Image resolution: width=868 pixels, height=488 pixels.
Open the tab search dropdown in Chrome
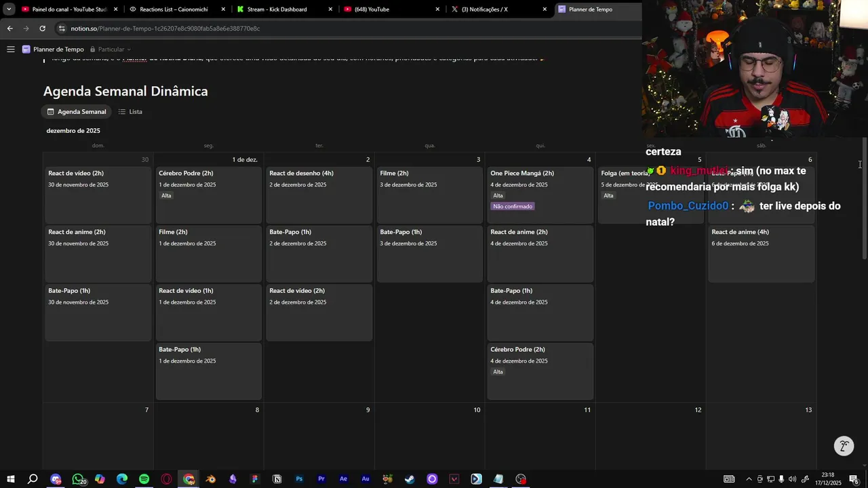(x=8, y=9)
